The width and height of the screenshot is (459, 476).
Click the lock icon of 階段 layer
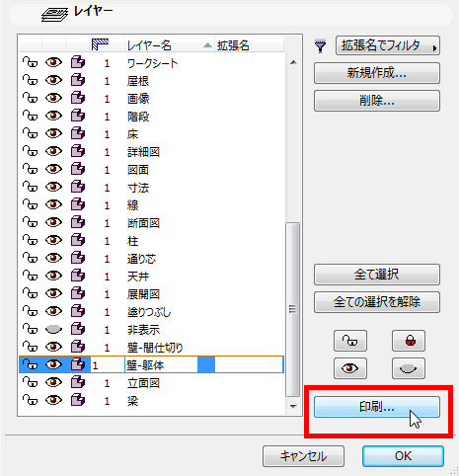click(30, 116)
